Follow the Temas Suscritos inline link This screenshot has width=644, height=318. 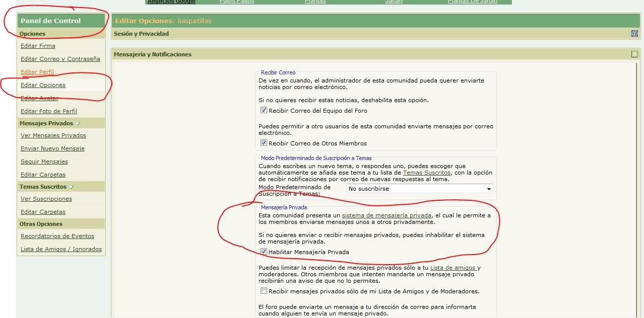pyautogui.click(x=427, y=173)
